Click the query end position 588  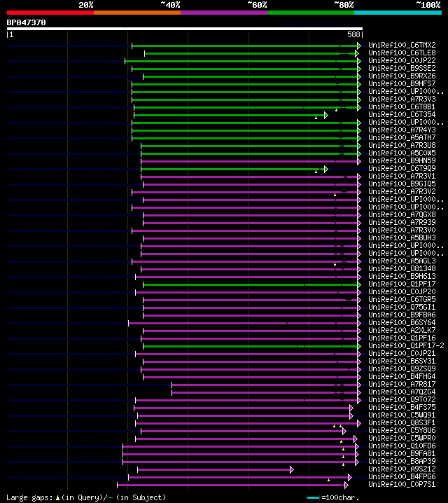(355, 34)
